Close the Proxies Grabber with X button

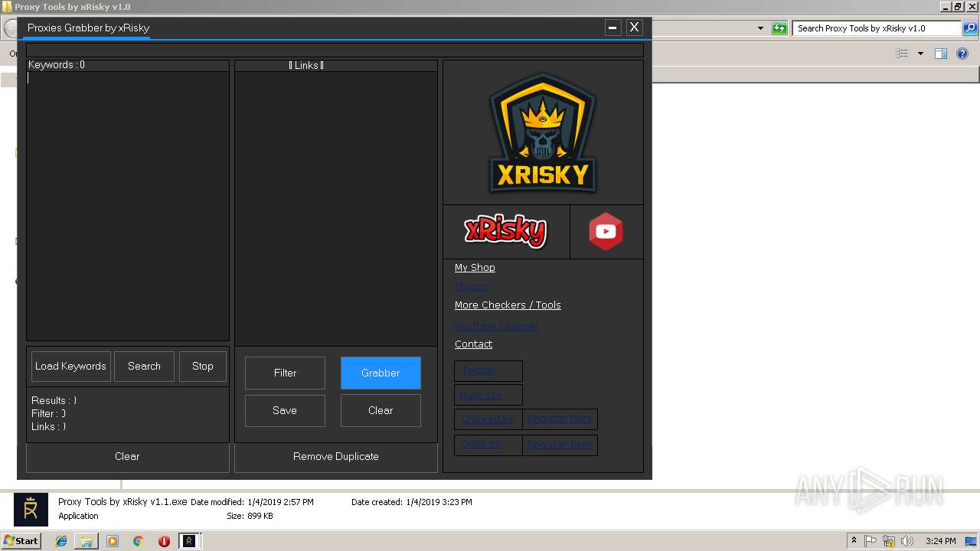pyautogui.click(x=634, y=28)
